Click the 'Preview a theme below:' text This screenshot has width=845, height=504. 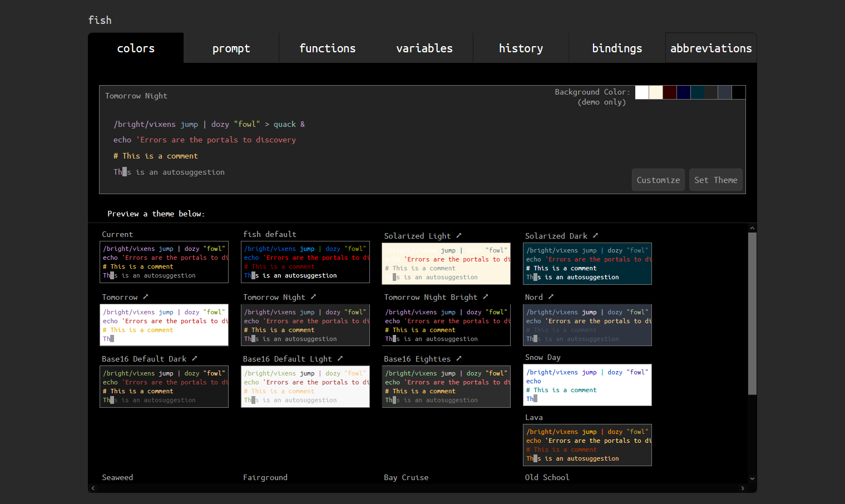point(156,214)
